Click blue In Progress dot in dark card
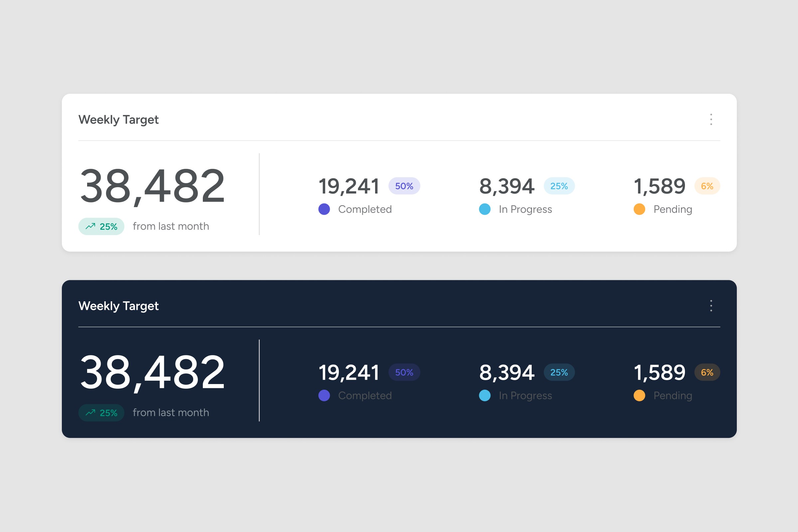This screenshot has height=532, width=798. [484, 395]
